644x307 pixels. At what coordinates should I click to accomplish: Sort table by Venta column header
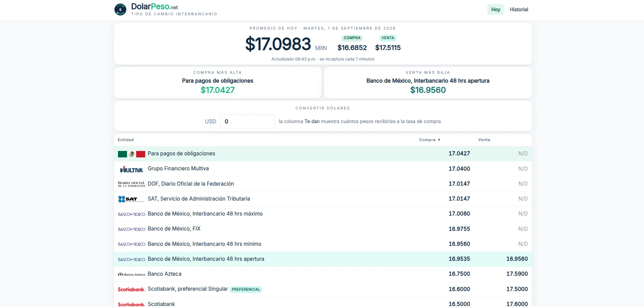484,140
